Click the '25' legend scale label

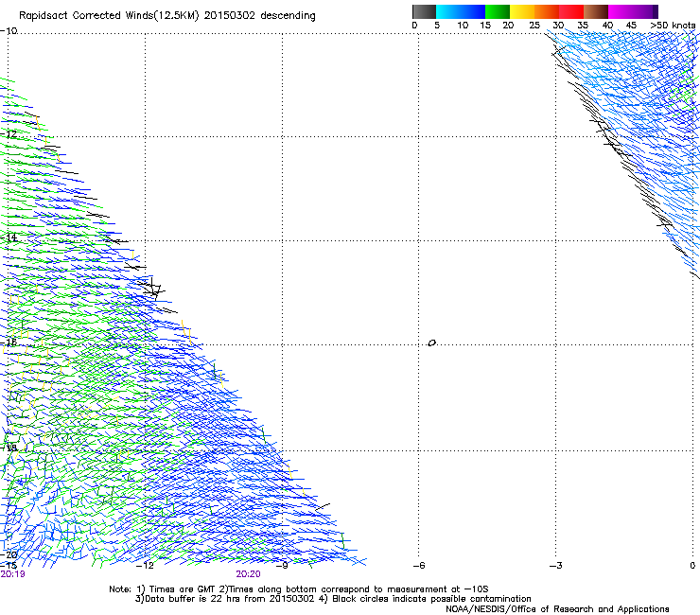[x=534, y=26]
